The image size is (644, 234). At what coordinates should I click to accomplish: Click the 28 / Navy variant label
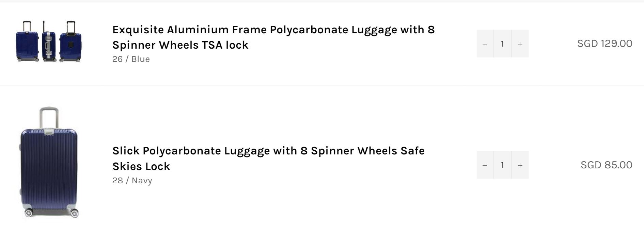pos(132,181)
